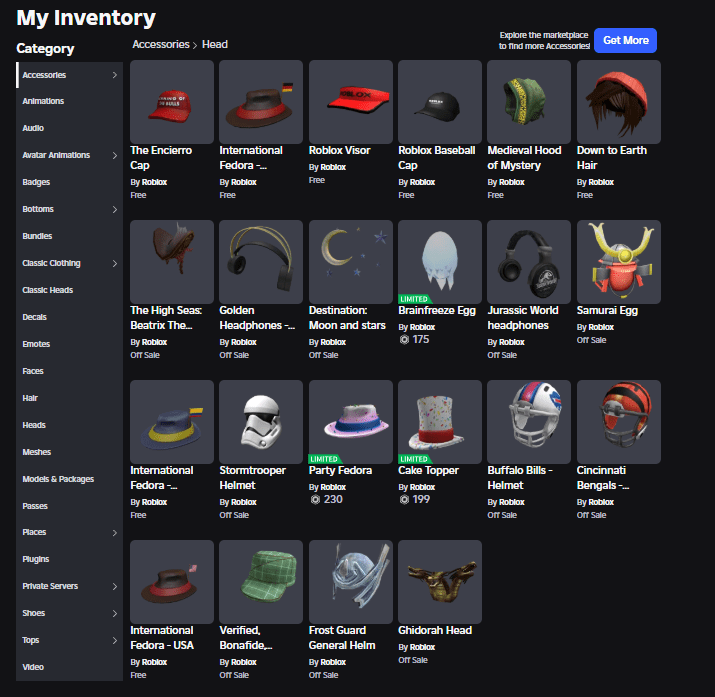Open The High Seas: Beatrix hat image
The width and height of the screenshot is (715, 697).
[171, 262]
